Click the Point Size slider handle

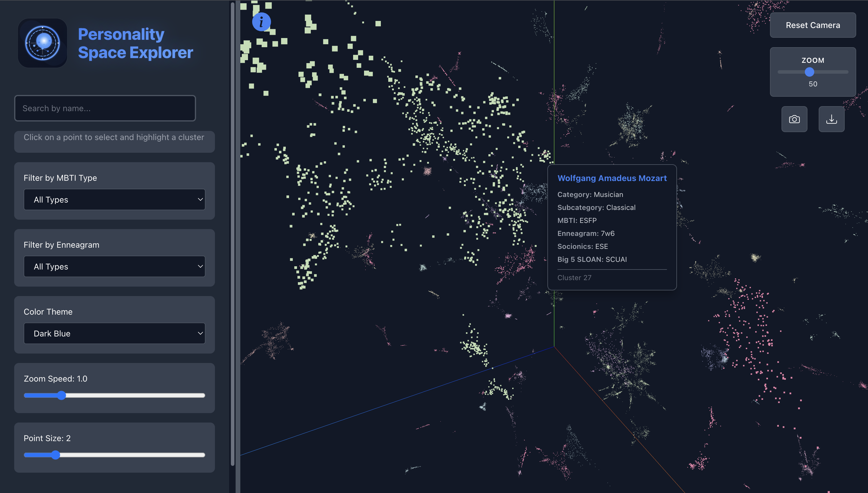point(56,455)
